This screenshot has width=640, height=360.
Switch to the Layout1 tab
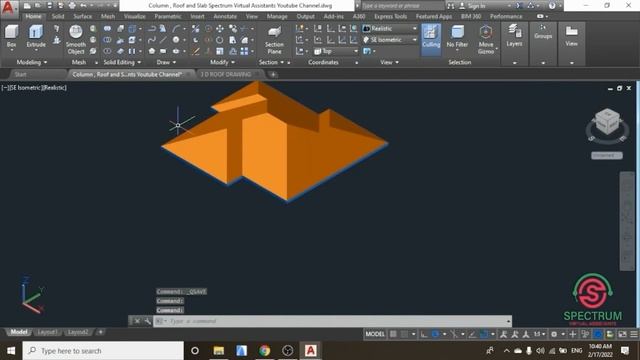[47, 332]
